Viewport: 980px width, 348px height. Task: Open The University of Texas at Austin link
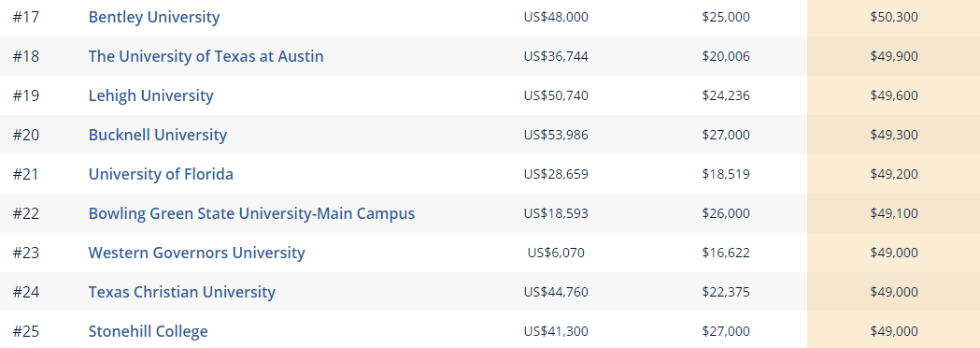206,56
